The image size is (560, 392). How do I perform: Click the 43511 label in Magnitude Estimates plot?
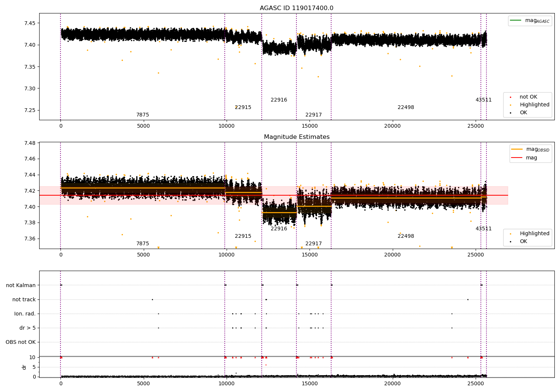point(483,229)
